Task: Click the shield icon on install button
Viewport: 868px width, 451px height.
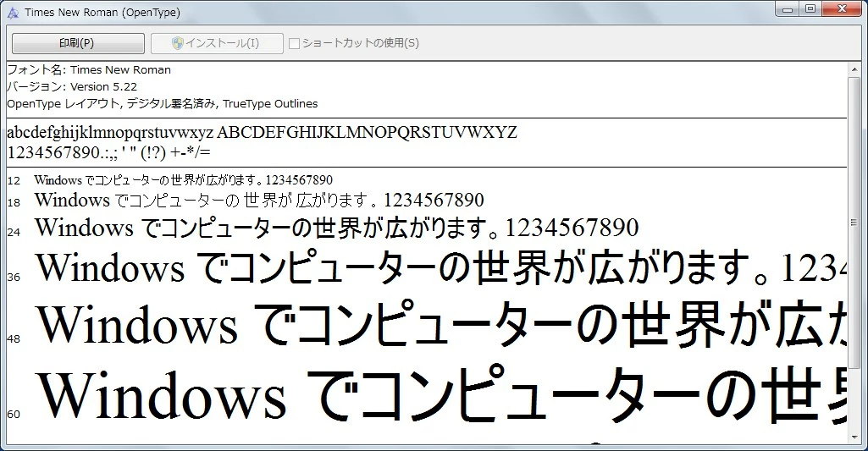Action: click(x=178, y=43)
